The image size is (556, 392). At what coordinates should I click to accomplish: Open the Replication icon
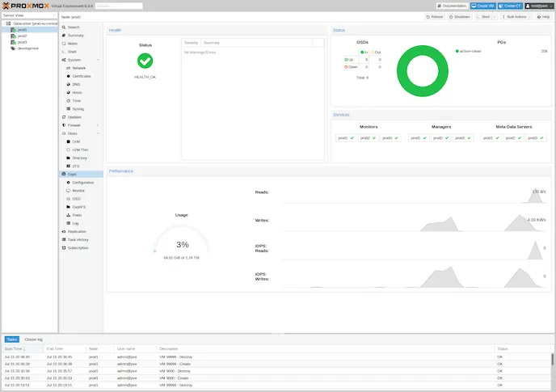(64, 232)
